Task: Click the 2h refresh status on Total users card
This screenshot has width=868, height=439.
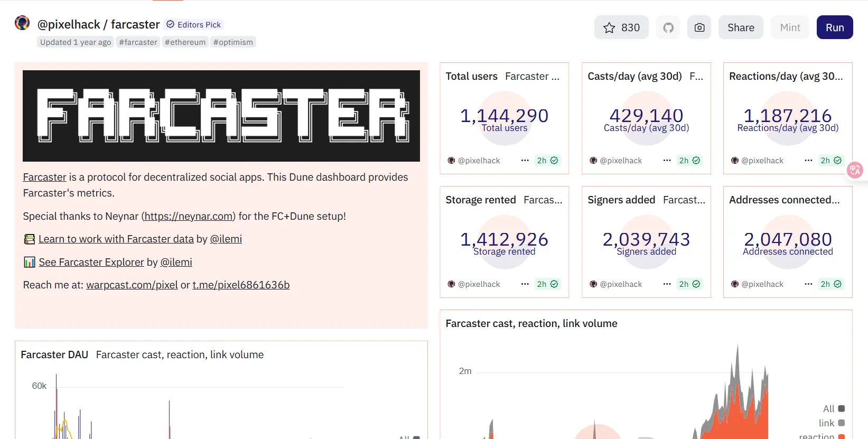Action: pyautogui.click(x=547, y=161)
